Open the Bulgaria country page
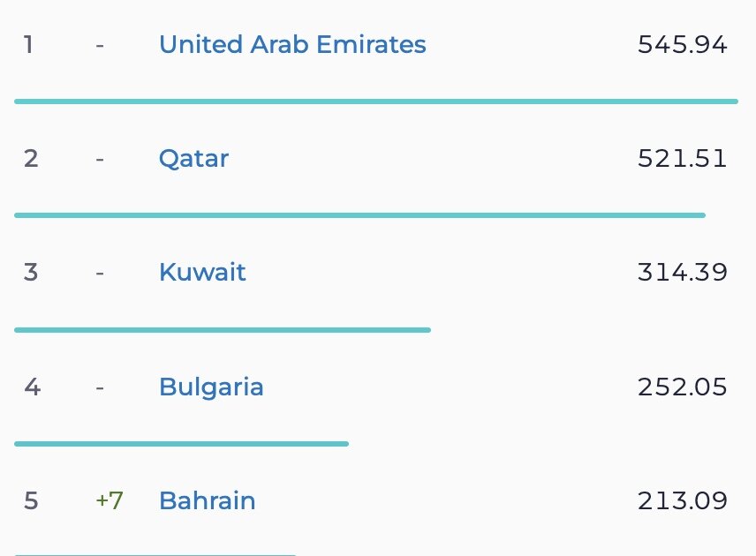Screen dimensions: 756x556 coord(211,387)
